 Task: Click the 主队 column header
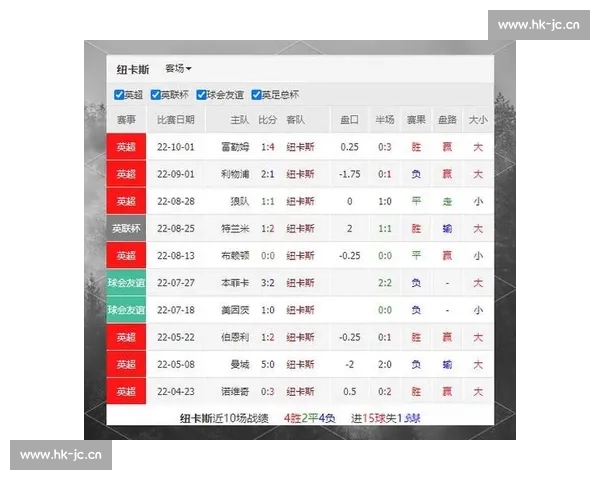click(x=240, y=120)
